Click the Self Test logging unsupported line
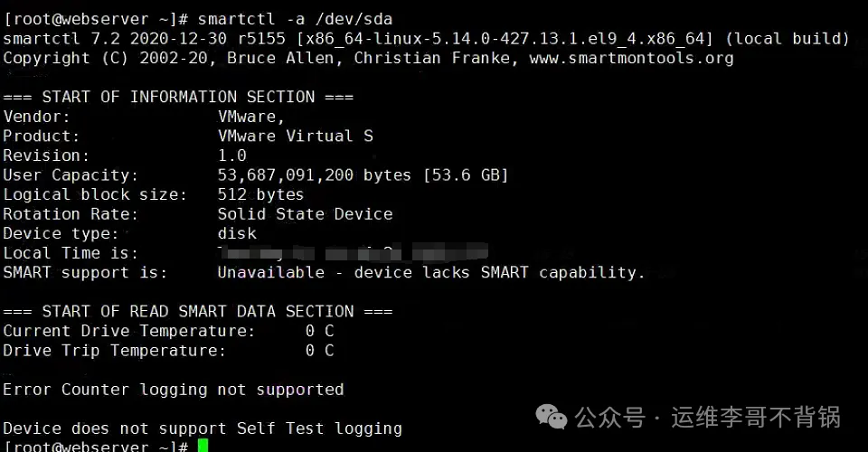 coord(203,428)
